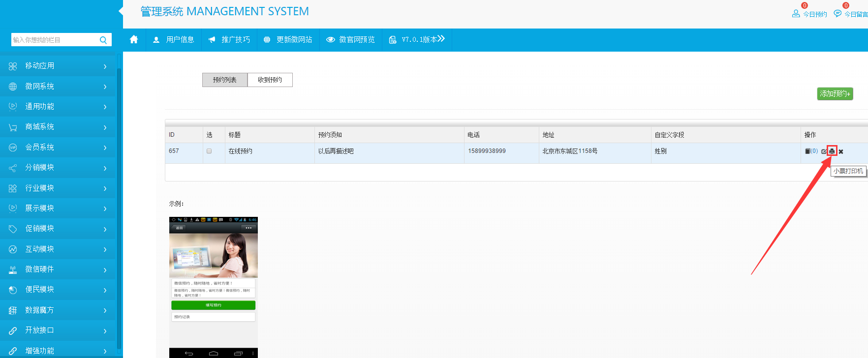Viewport: 868px width, 358px height.
Task: Select the 预约列表 tab
Action: pyautogui.click(x=225, y=80)
